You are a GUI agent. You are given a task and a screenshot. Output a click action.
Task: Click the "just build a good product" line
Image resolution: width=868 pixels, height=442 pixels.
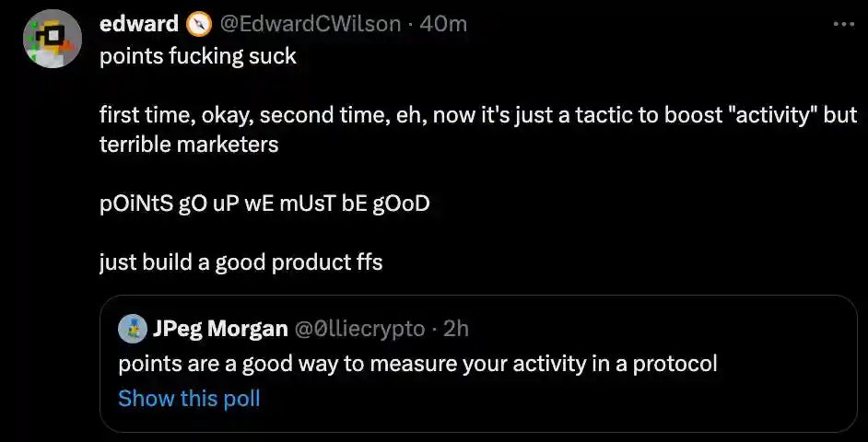tap(240, 262)
